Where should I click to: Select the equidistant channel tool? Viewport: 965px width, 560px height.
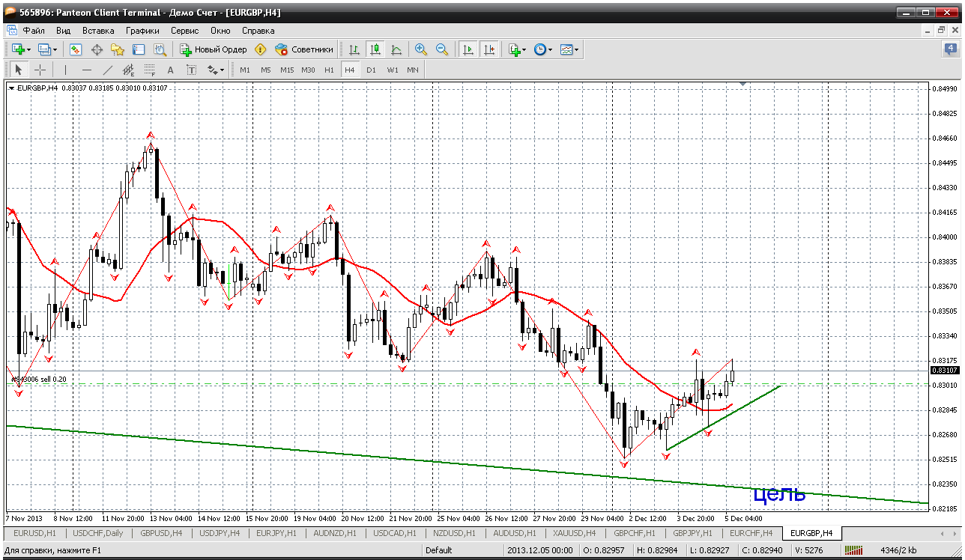point(129,70)
